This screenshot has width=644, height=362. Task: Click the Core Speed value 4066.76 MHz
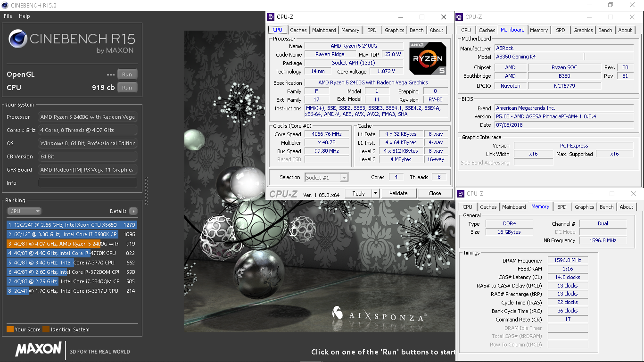[327, 134]
